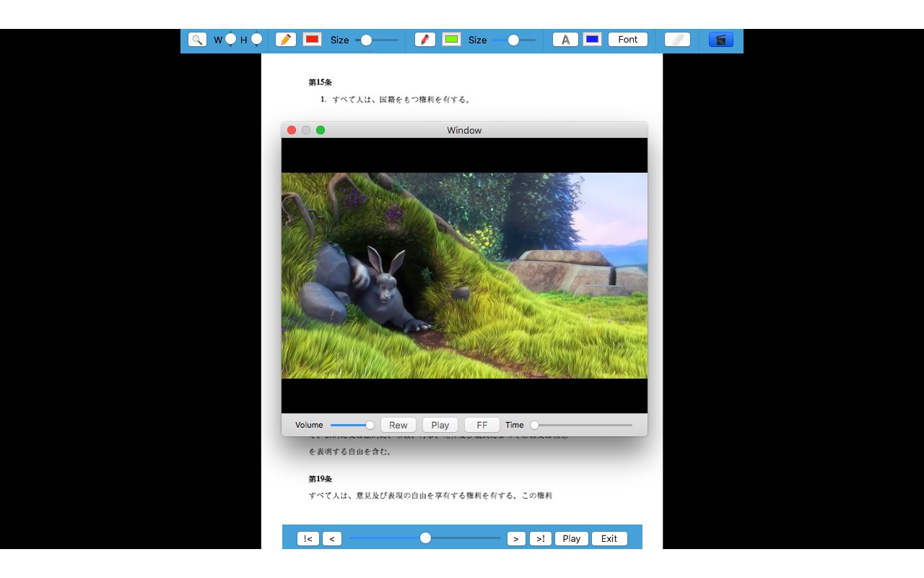The width and height of the screenshot is (924, 578).
Task: Go to previous page with < button
Action: pos(332,538)
